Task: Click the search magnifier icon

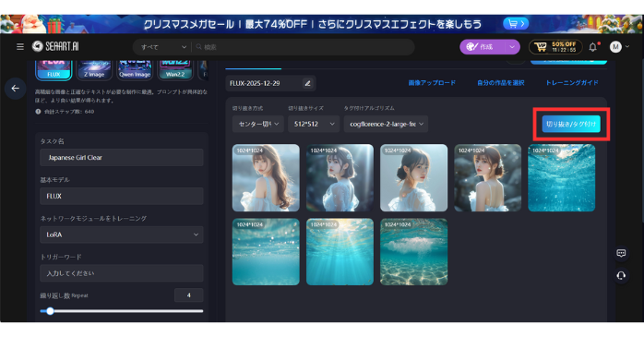Action: (x=198, y=47)
